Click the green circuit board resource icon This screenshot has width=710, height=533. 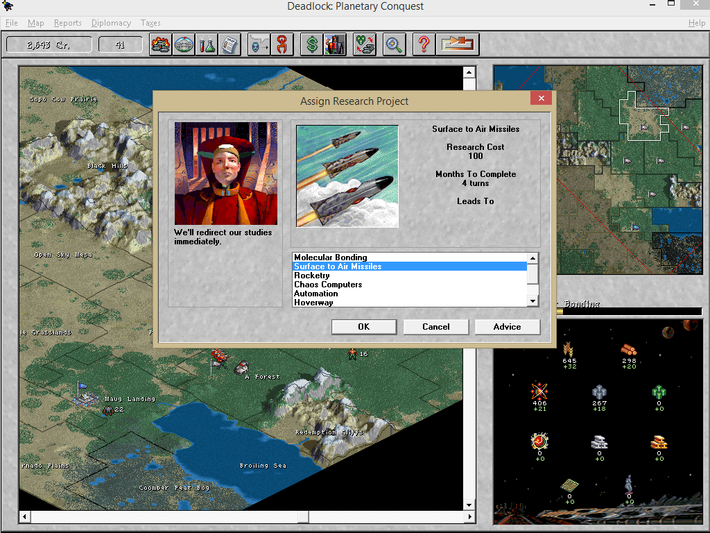coord(569,486)
